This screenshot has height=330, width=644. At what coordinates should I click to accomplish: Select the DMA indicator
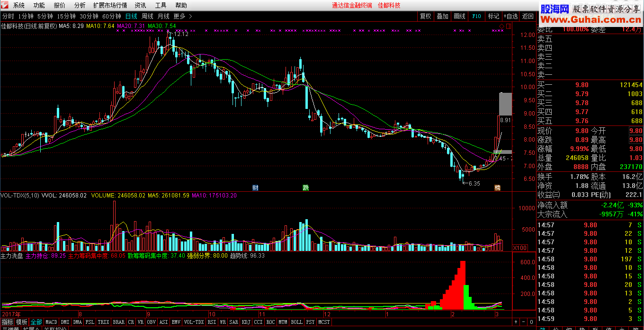coord(78,322)
